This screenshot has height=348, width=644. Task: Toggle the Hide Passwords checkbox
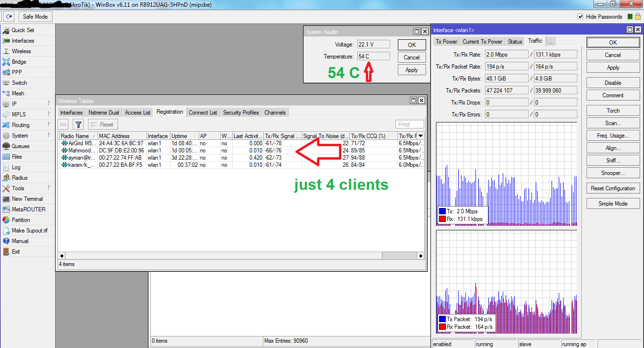pos(581,17)
